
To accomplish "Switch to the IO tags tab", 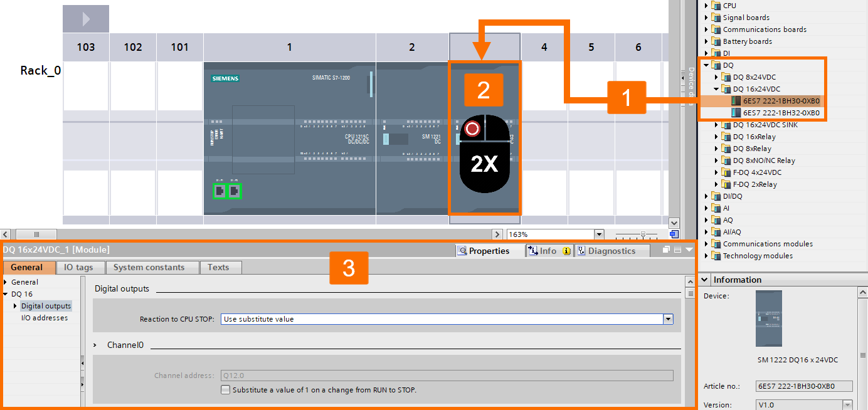I will (80, 267).
